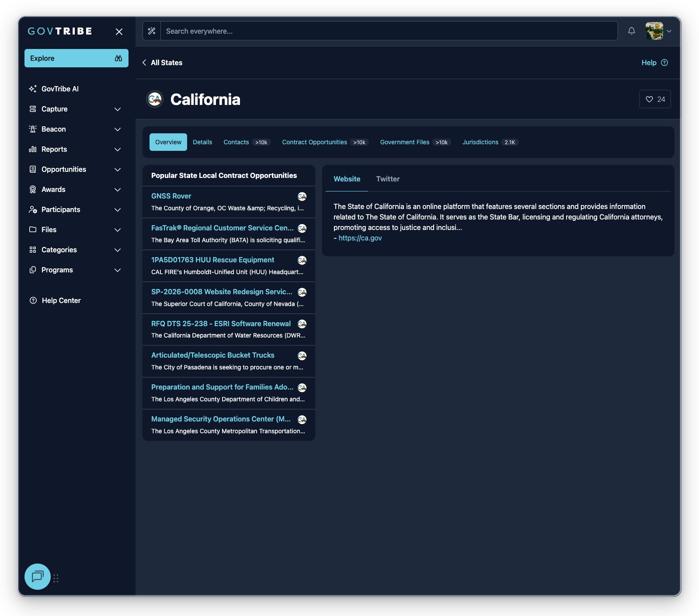Expand the Opportunities menu chevron
This screenshot has height=616, width=699.
coord(118,169)
